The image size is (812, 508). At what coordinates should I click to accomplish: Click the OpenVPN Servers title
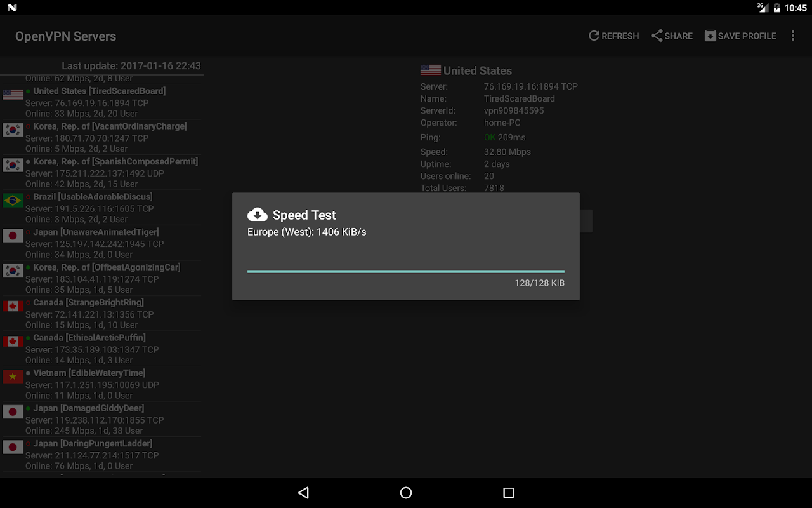tap(66, 36)
